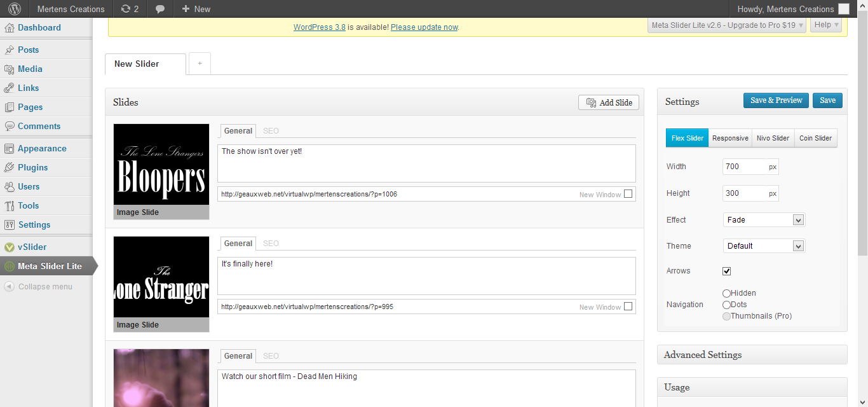Screen dimensions: 868x407
Task: Open Mertens Creations site link in admin bar
Action: [71, 9]
